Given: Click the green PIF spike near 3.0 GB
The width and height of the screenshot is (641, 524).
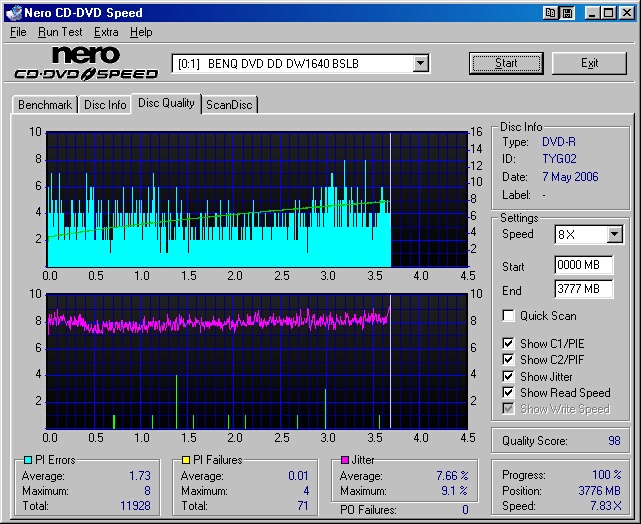Looking at the screenshot, I should [x=325, y=409].
